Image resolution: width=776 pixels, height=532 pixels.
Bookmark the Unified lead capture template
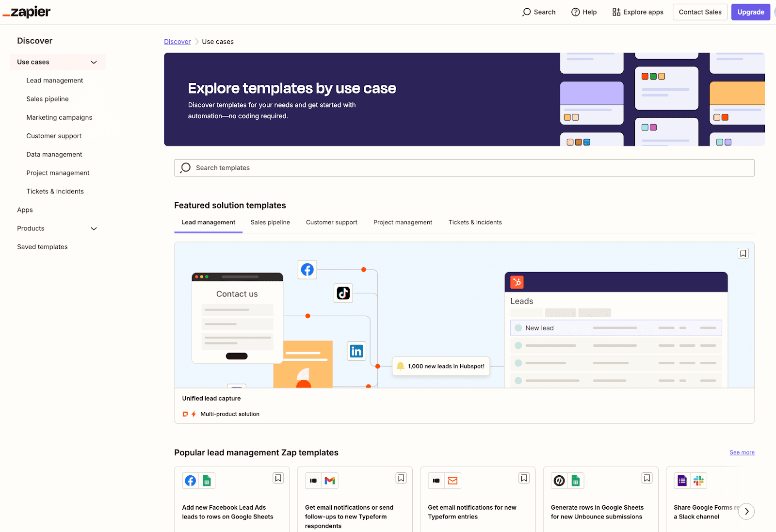point(743,253)
